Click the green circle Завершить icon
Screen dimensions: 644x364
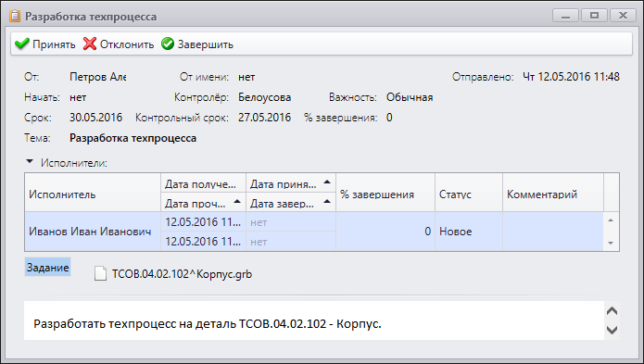click(168, 44)
